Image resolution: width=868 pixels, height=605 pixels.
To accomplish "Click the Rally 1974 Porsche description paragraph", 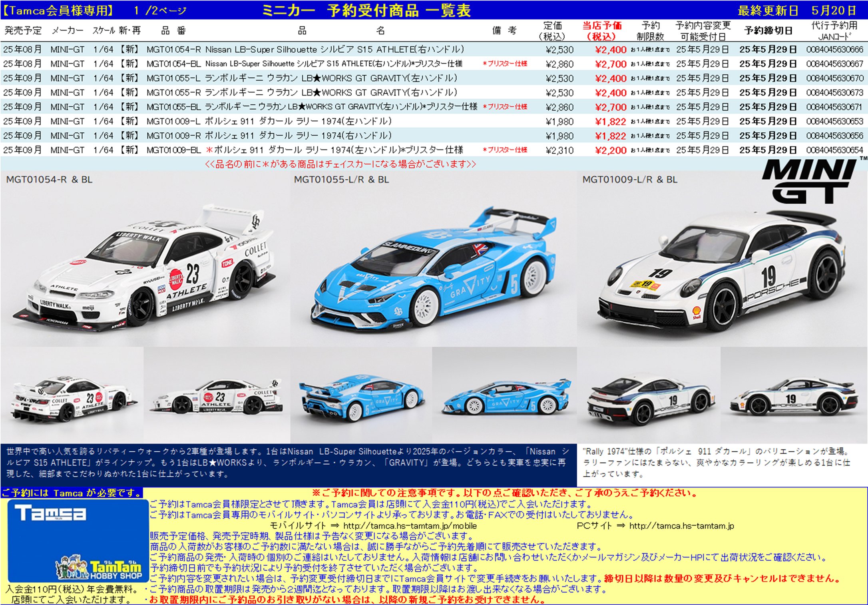I will tap(717, 463).
